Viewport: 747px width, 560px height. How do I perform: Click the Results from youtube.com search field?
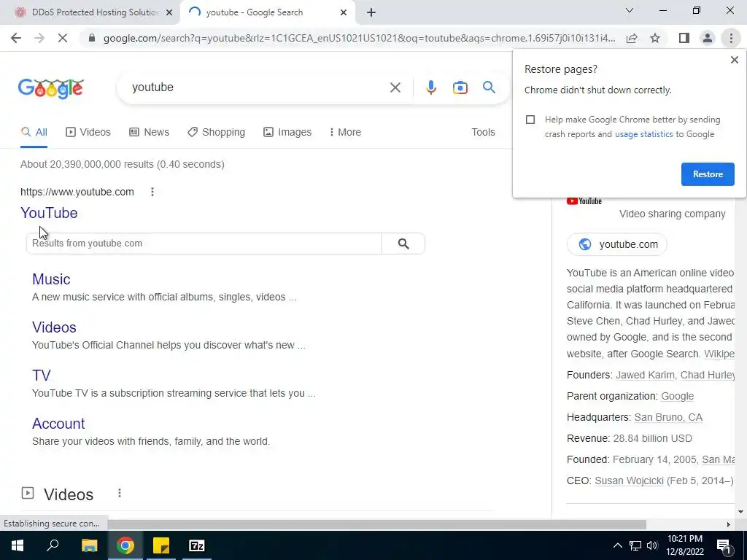(x=204, y=244)
